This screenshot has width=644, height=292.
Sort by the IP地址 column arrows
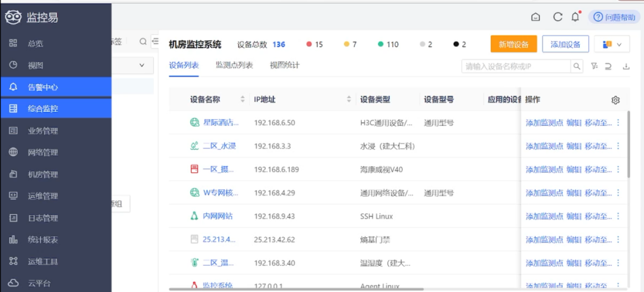[349, 100]
